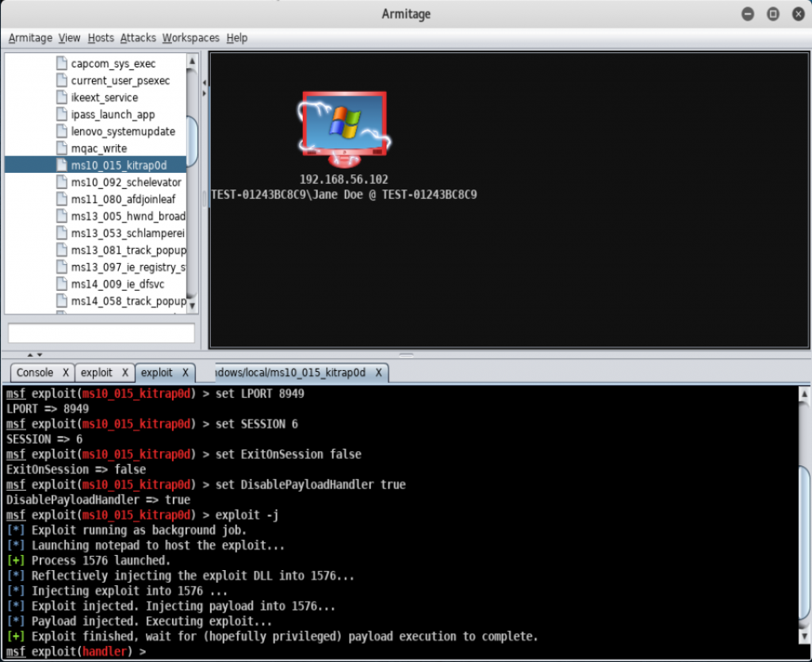Click the ms14_058_track_popup file icon
812x662 pixels.
click(x=62, y=301)
